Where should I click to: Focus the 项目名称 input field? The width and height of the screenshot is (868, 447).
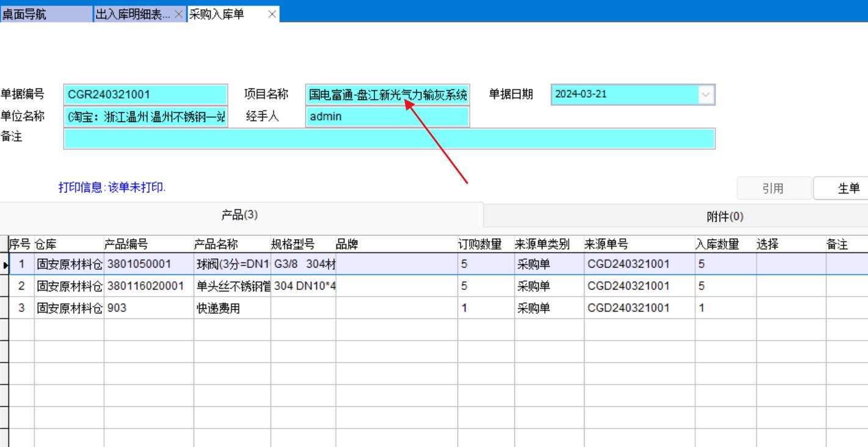[x=387, y=95]
